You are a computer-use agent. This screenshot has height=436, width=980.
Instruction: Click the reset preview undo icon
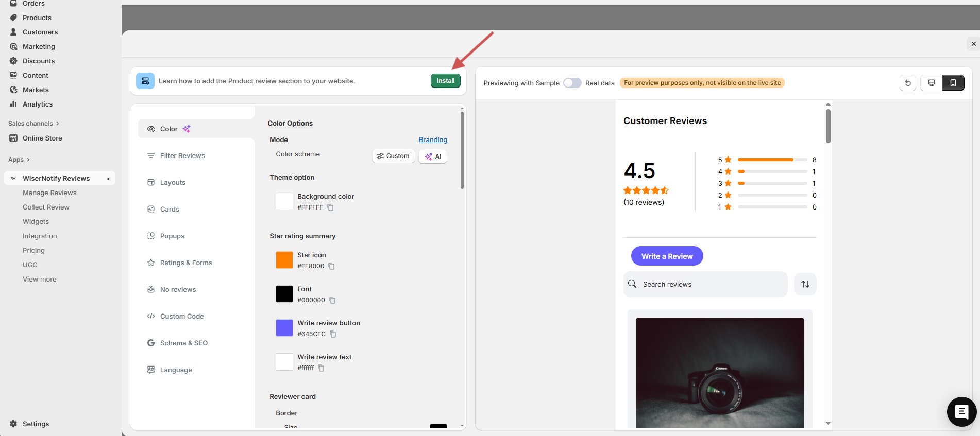click(907, 83)
